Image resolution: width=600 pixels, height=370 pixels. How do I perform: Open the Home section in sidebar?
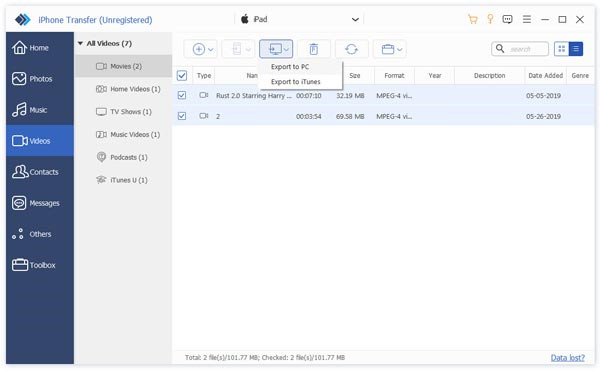[39, 48]
